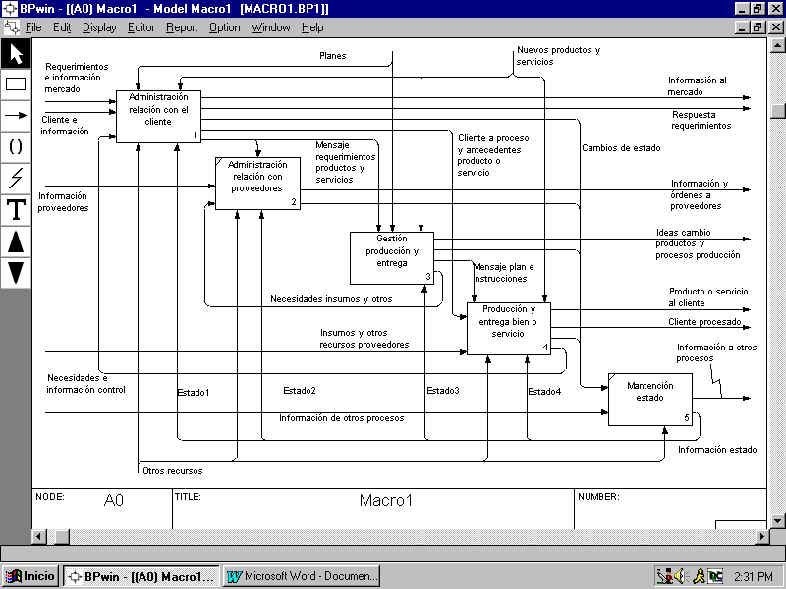
Task: Minimize the inner document window
Action: click(743, 27)
